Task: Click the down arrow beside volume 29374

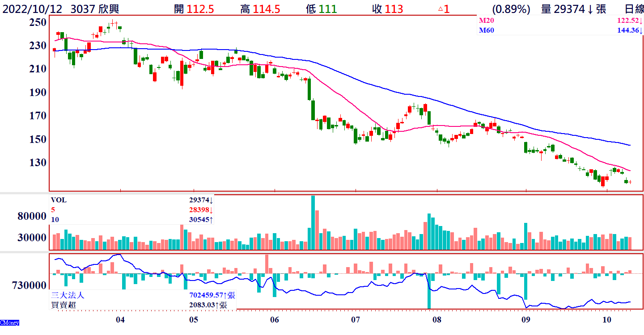Action: coord(590,9)
